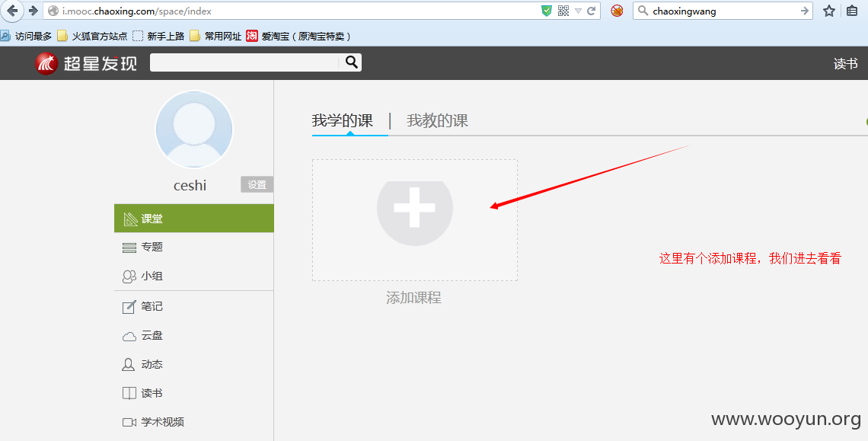Click the site search magnifier button
868x441 pixels.
pos(352,62)
